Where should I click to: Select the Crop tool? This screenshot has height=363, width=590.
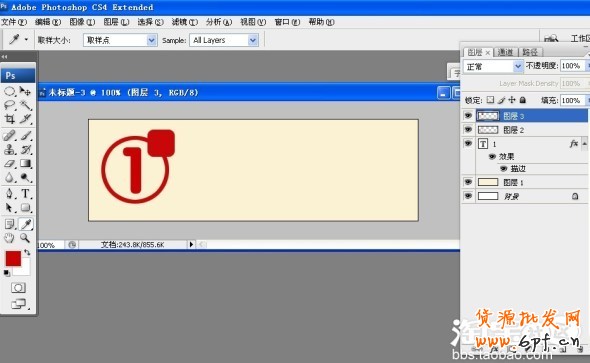click(x=10, y=119)
